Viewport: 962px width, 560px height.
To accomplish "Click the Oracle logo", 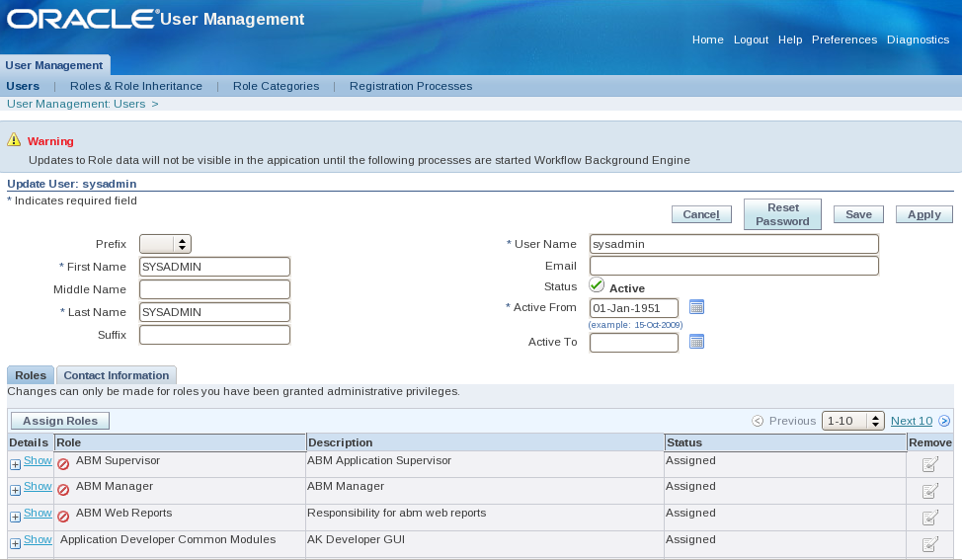I will [x=82, y=19].
